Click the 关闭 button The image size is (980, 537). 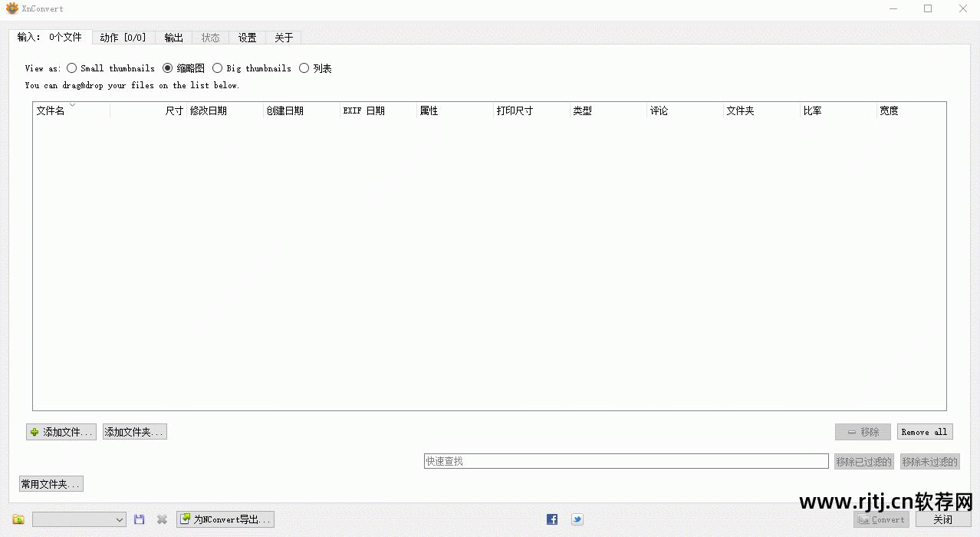click(943, 519)
